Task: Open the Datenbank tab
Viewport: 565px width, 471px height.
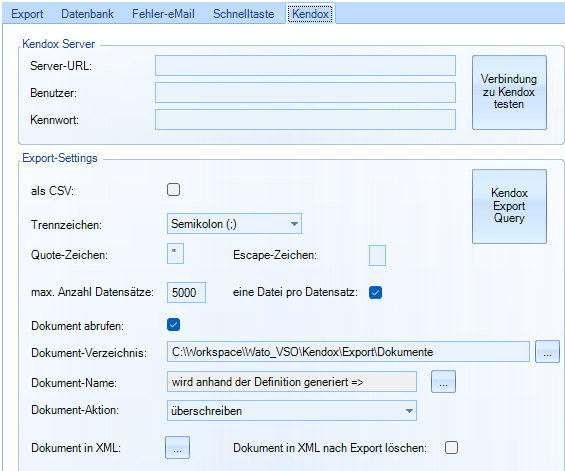Action: point(87,14)
